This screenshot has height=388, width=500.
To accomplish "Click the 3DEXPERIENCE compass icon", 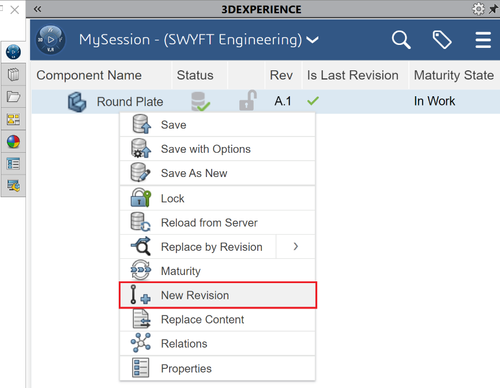I will [50, 40].
